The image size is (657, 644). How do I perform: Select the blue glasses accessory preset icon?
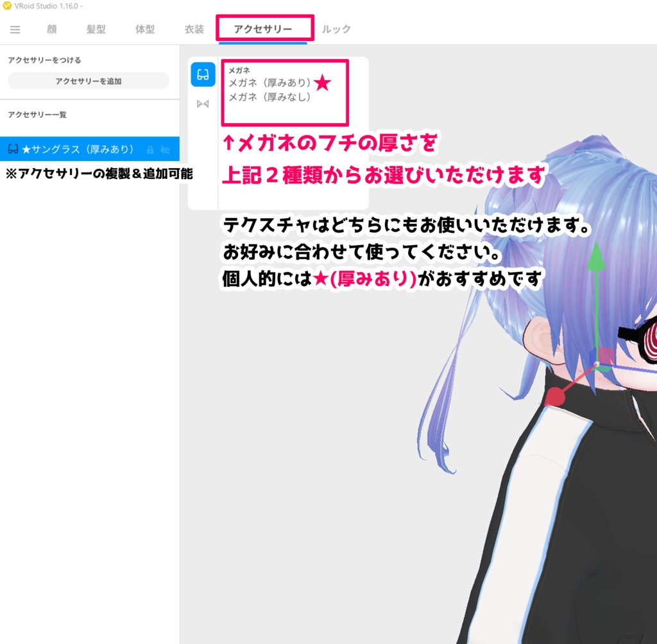pos(203,75)
